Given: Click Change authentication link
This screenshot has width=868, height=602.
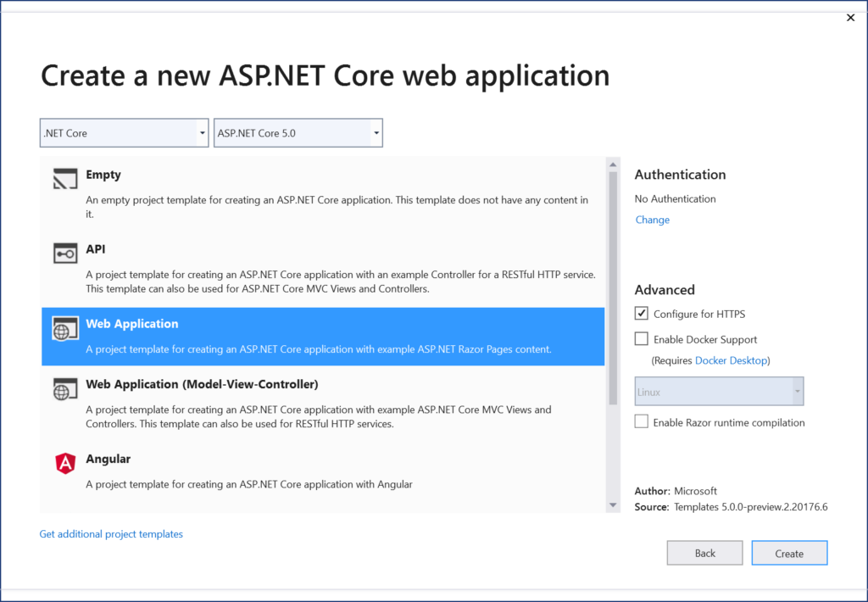Looking at the screenshot, I should point(652,220).
